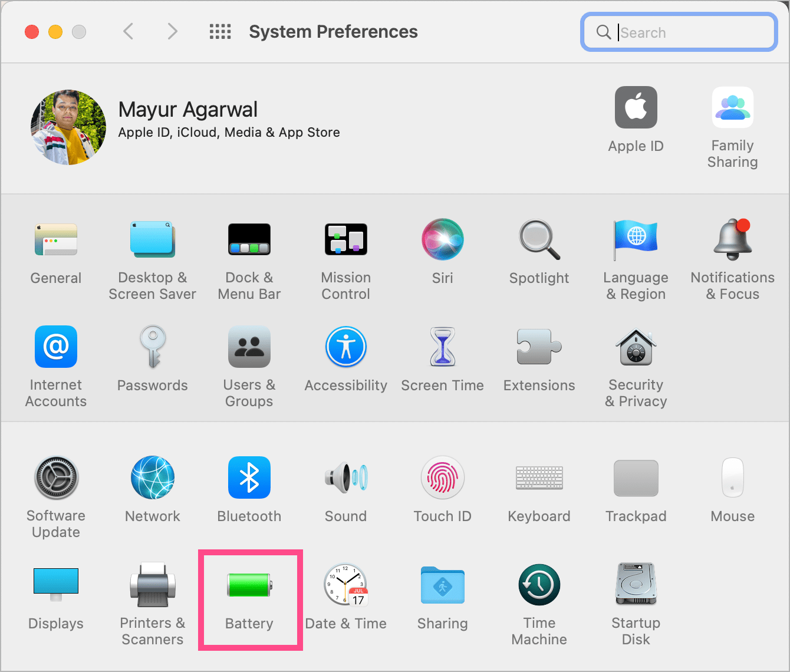
Task: Minimize the System Preferences window
Action: [55, 32]
